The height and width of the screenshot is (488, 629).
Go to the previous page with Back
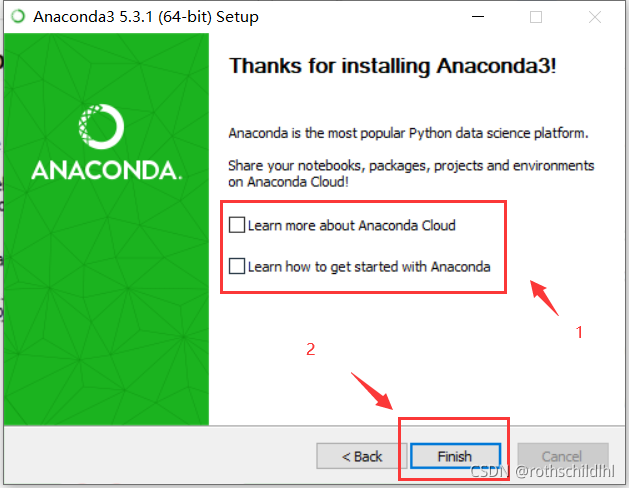click(x=361, y=456)
